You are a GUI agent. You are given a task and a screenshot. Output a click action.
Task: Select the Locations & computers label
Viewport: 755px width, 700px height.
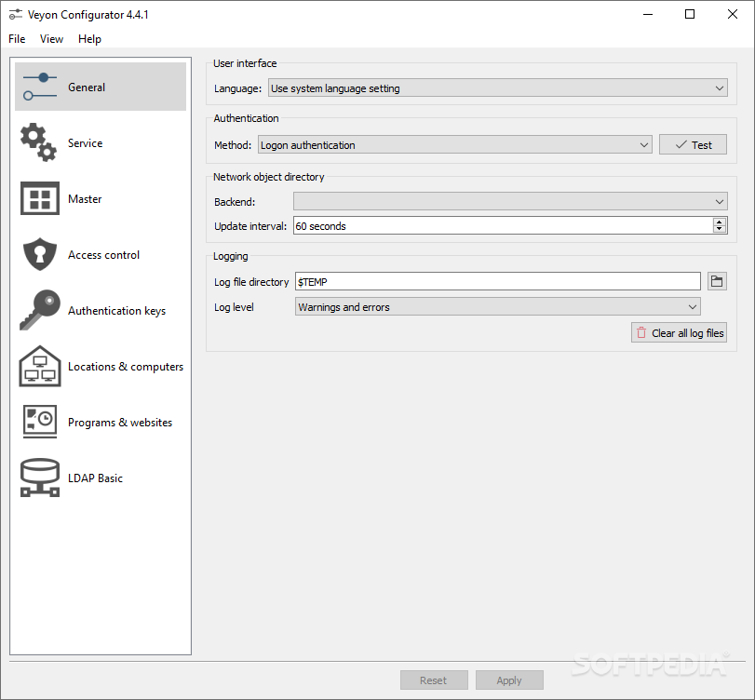pyautogui.click(x=126, y=367)
